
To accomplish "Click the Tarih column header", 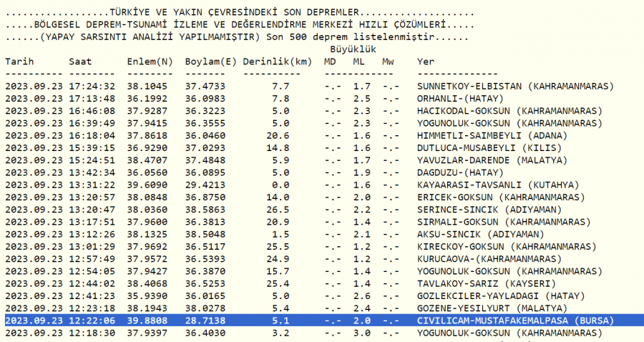I will [x=19, y=62].
